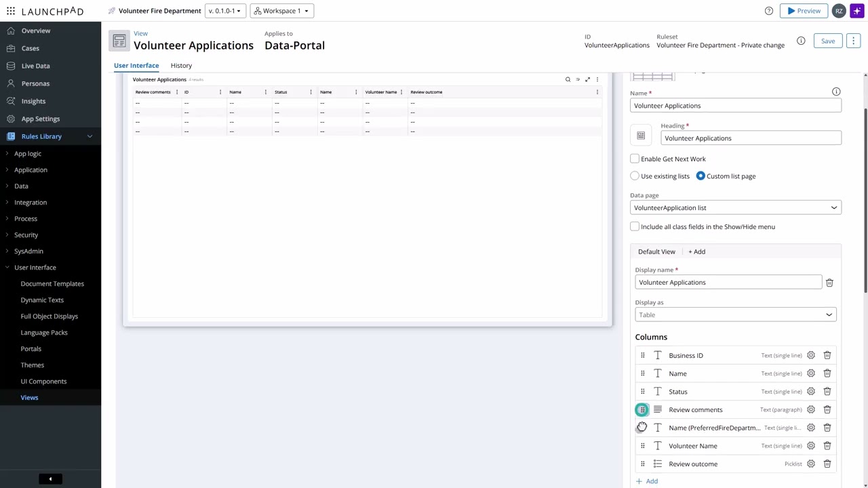
Task: Delete the Name column row
Action: coord(827,373)
